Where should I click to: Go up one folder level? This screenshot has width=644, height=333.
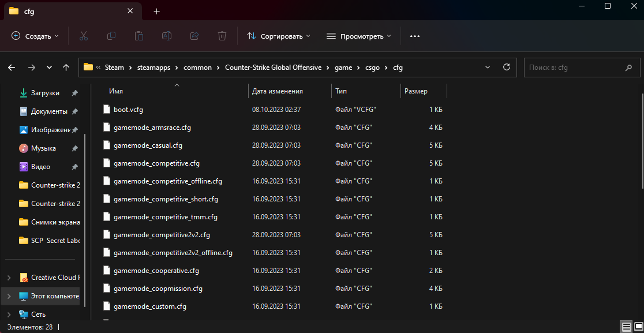pyautogui.click(x=66, y=68)
